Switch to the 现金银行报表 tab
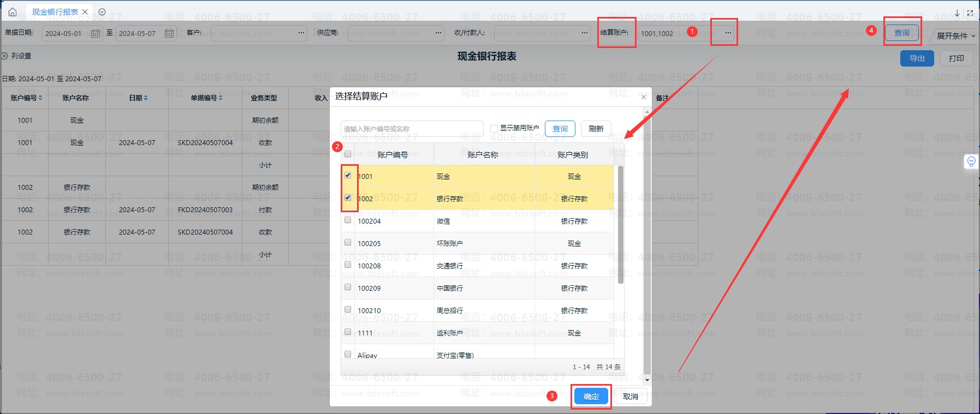 [x=55, y=11]
